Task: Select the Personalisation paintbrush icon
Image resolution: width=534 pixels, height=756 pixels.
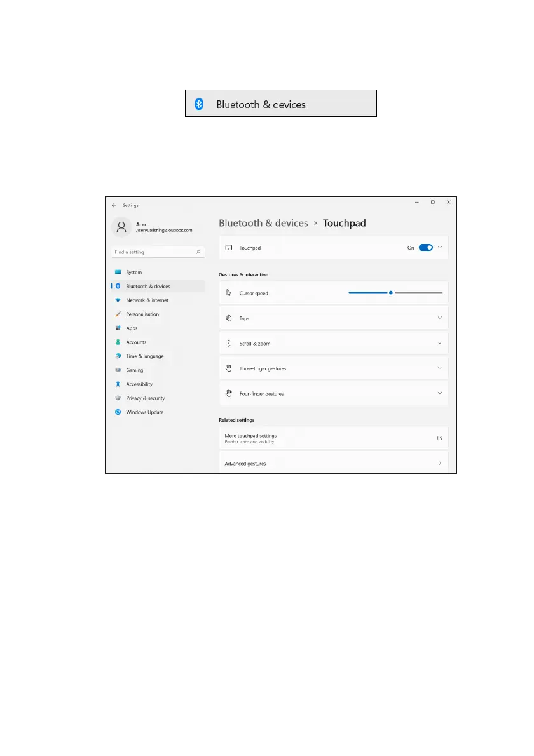Action: [x=118, y=314]
